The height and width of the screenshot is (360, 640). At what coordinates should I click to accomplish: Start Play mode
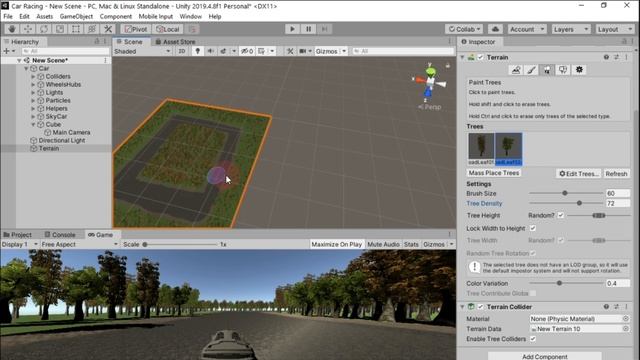coord(292,29)
